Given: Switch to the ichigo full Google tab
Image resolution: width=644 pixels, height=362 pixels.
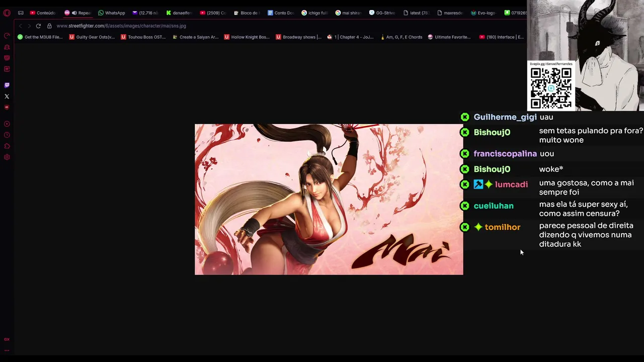Looking at the screenshot, I should [x=315, y=13].
